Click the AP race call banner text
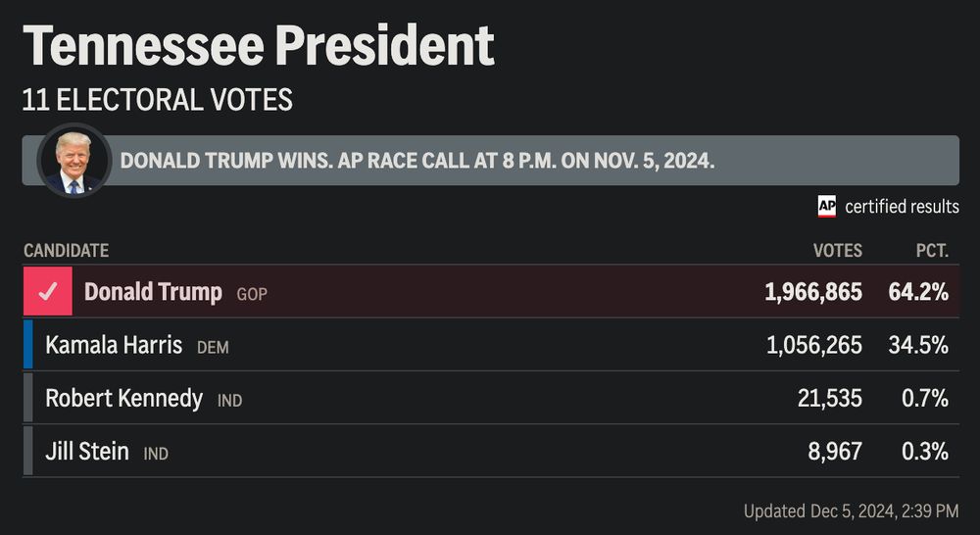 416,162
